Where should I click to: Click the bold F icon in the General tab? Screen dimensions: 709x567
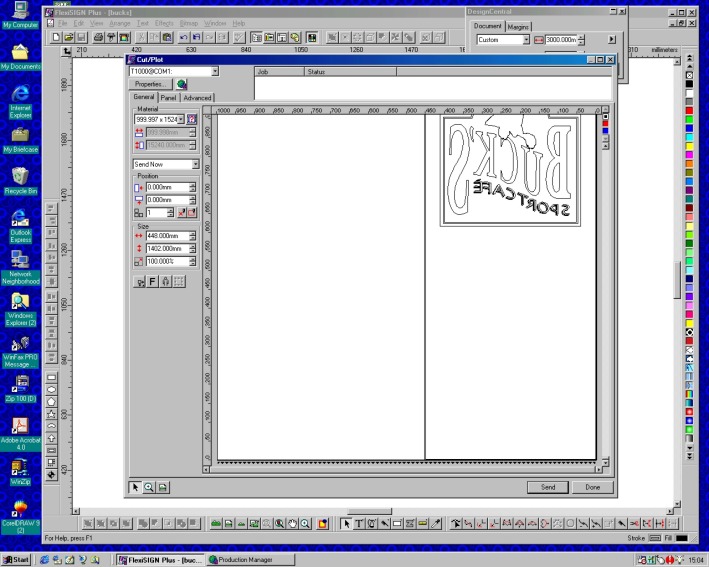click(x=152, y=282)
